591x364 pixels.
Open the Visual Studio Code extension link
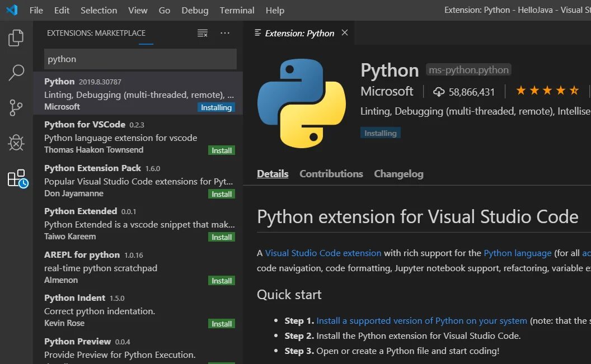[x=323, y=253]
